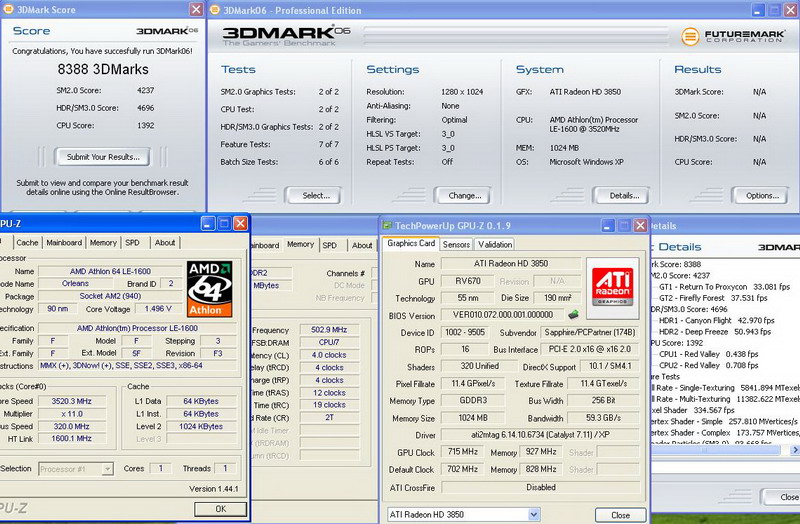This screenshot has width=800, height=524.
Task: Click the GPU-Z title bar icon
Action: [x=387, y=226]
